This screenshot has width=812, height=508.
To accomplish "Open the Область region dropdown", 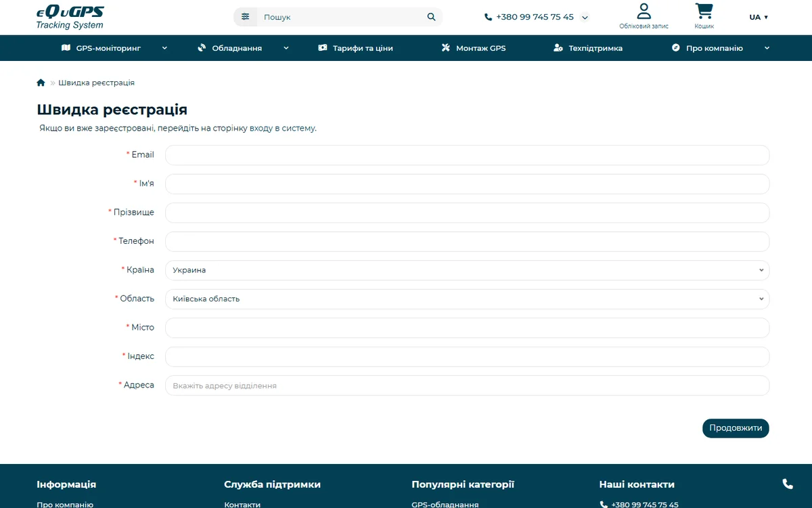I will [x=467, y=299].
